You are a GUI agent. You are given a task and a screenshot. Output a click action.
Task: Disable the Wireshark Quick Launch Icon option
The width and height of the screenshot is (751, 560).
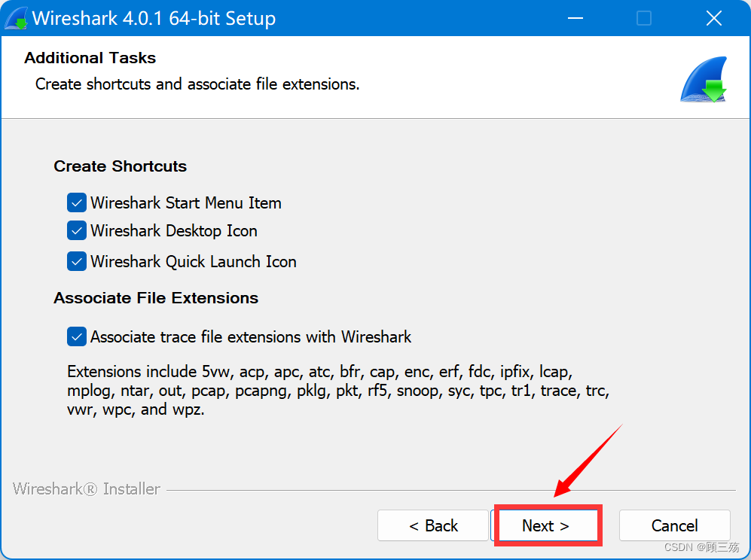coord(77,261)
